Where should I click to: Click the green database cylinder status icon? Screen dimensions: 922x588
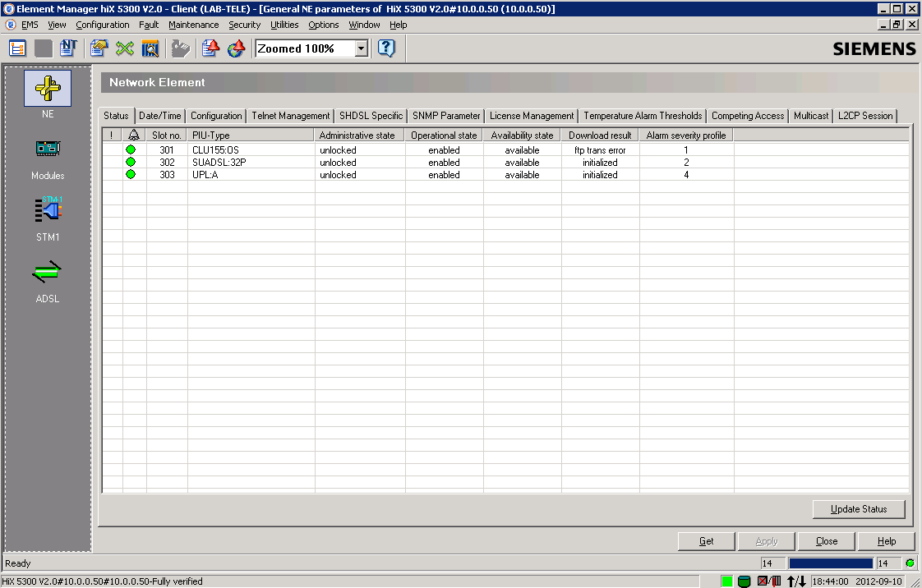click(x=744, y=581)
